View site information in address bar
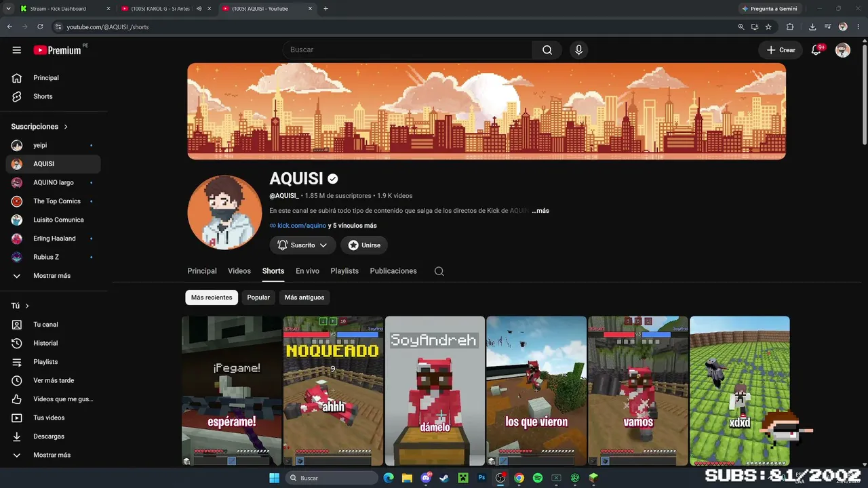This screenshot has width=868, height=488. pyautogui.click(x=58, y=27)
